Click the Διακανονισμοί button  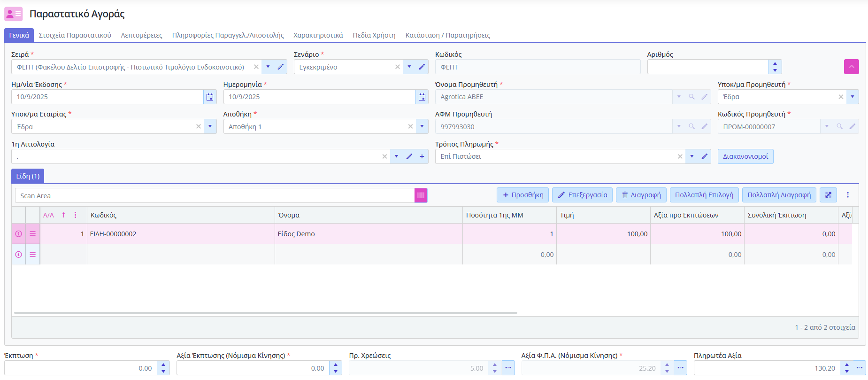coord(745,156)
